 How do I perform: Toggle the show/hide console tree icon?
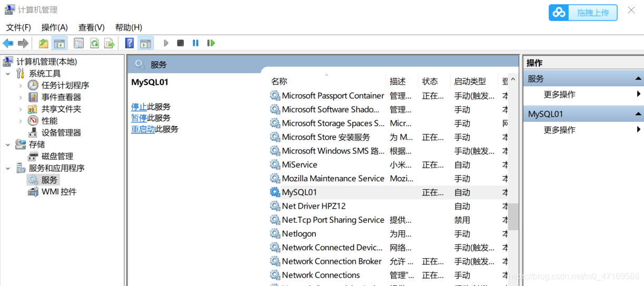point(60,43)
